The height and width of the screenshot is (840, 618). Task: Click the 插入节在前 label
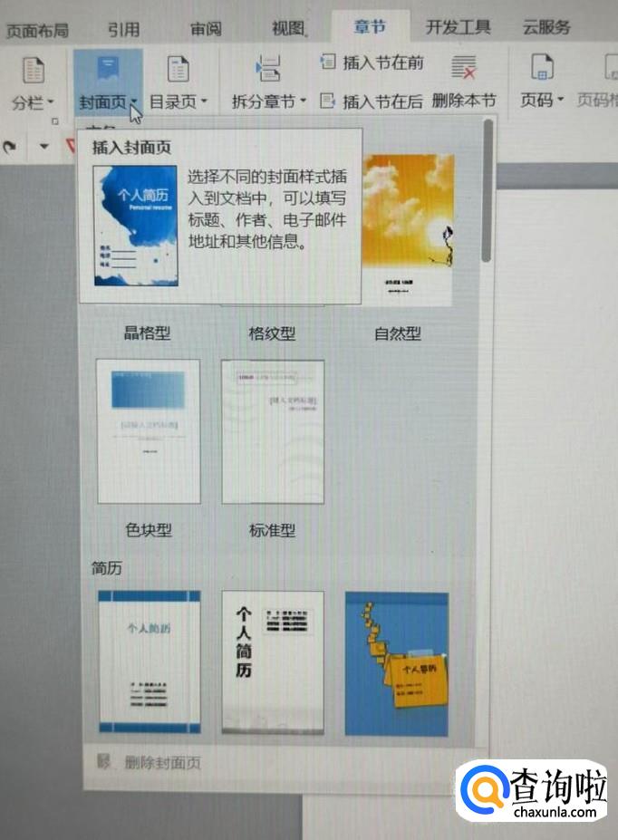[383, 63]
